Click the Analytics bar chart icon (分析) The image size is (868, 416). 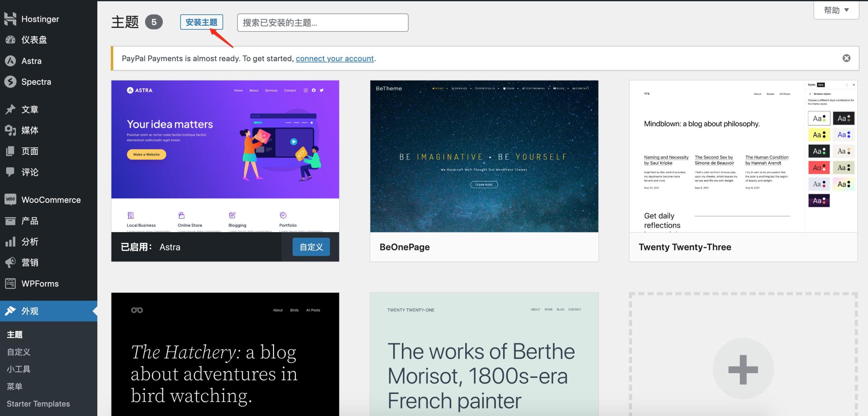pyautogui.click(x=10, y=242)
